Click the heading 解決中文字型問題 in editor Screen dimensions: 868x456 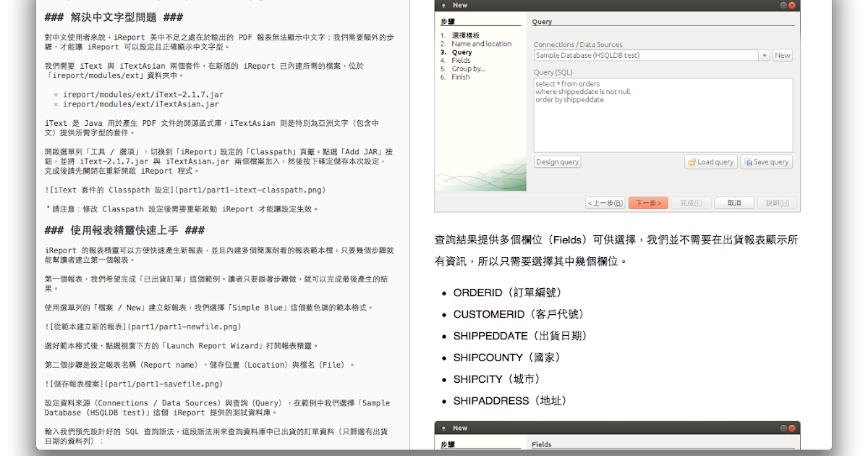click(114, 17)
